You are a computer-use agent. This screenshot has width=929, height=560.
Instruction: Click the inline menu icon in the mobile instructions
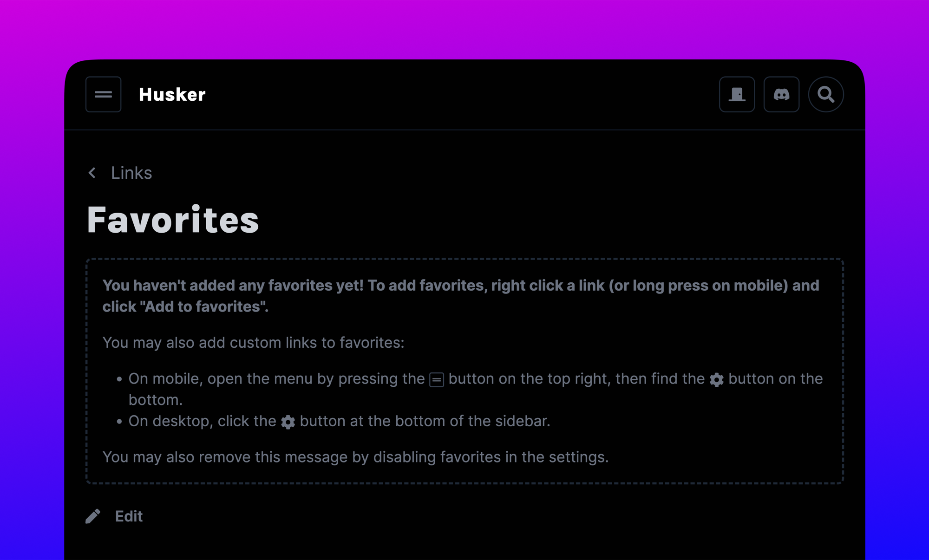point(437,380)
